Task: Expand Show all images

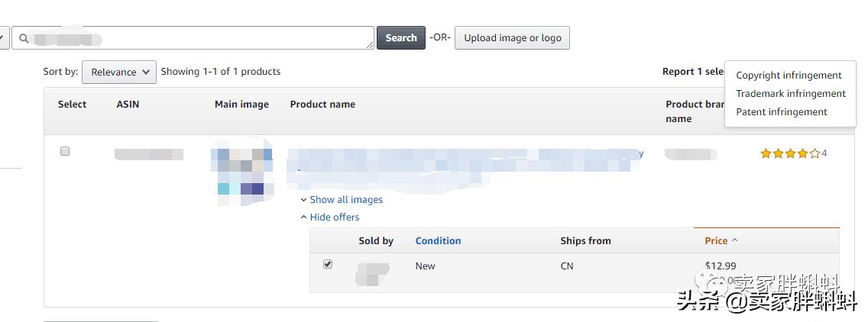Action: 345,200
